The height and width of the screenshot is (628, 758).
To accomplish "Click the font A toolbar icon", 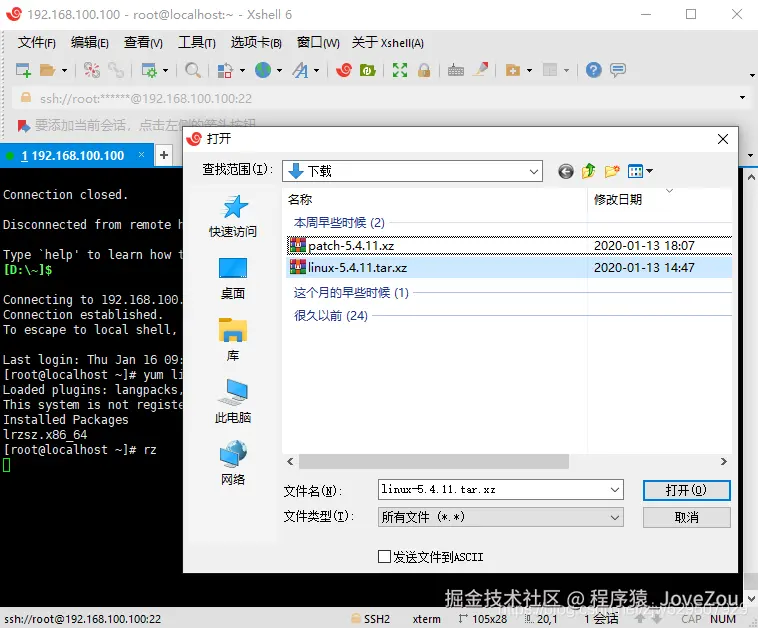I will click(300, 71).
